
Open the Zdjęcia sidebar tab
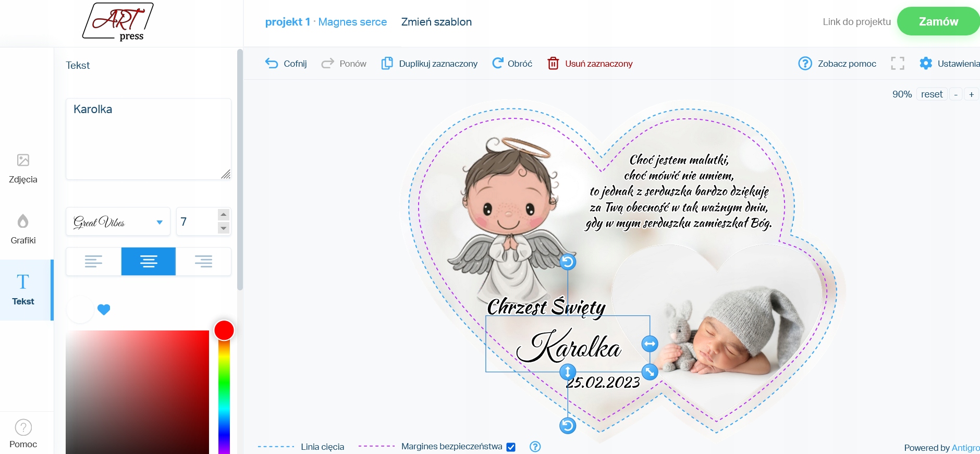point(23,168)
